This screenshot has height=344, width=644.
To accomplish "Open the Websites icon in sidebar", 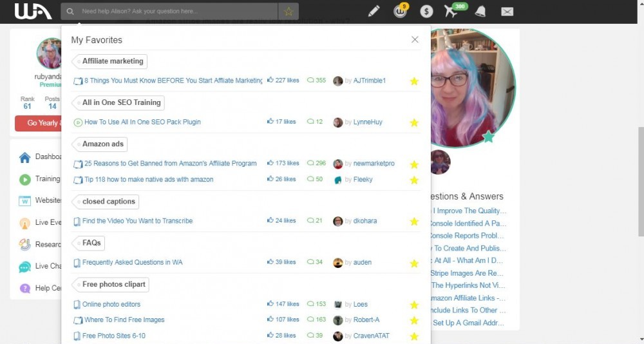I will tap(24, 201).
